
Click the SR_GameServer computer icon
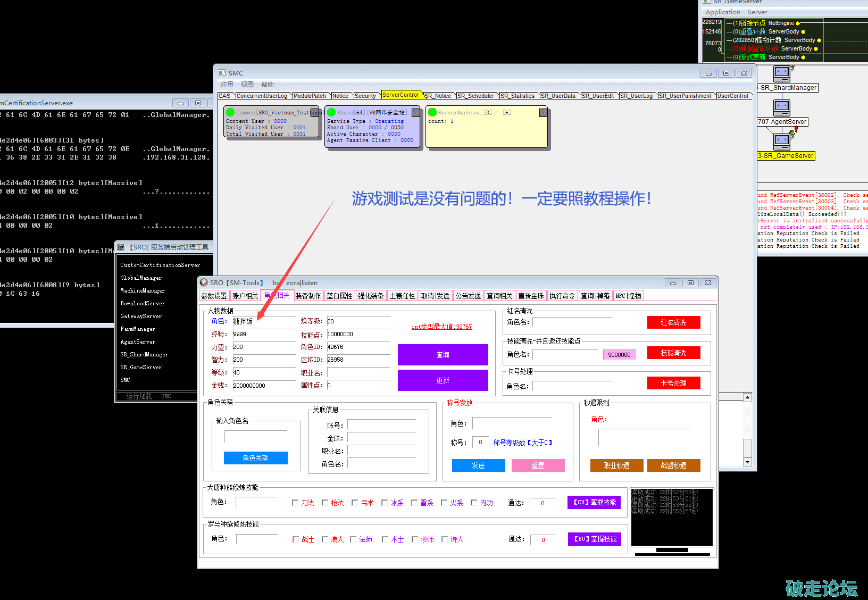pyautogui.click(x=782, y=141)
